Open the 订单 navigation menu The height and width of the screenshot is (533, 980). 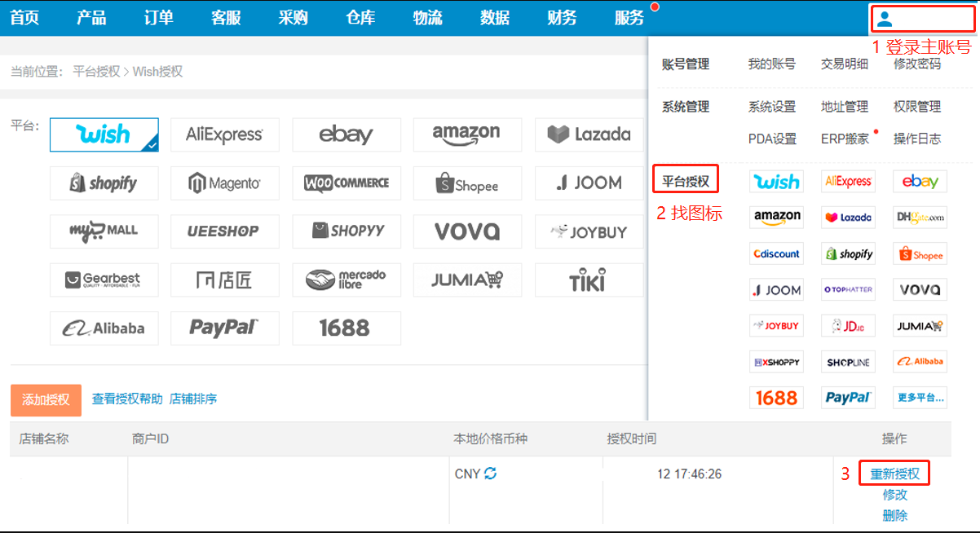click(158, 18)
